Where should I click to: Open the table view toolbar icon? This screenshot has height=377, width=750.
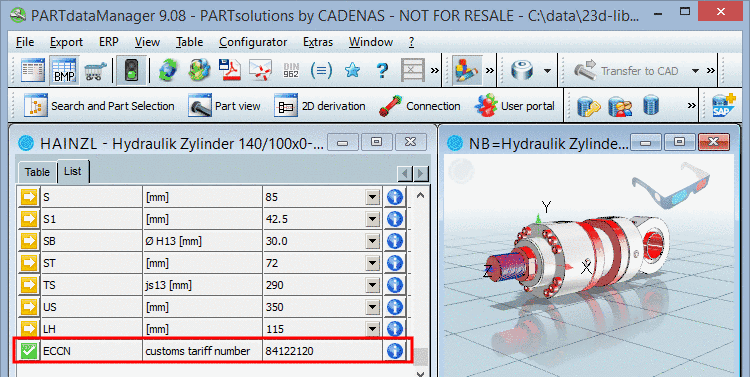[x=33, y=71]
